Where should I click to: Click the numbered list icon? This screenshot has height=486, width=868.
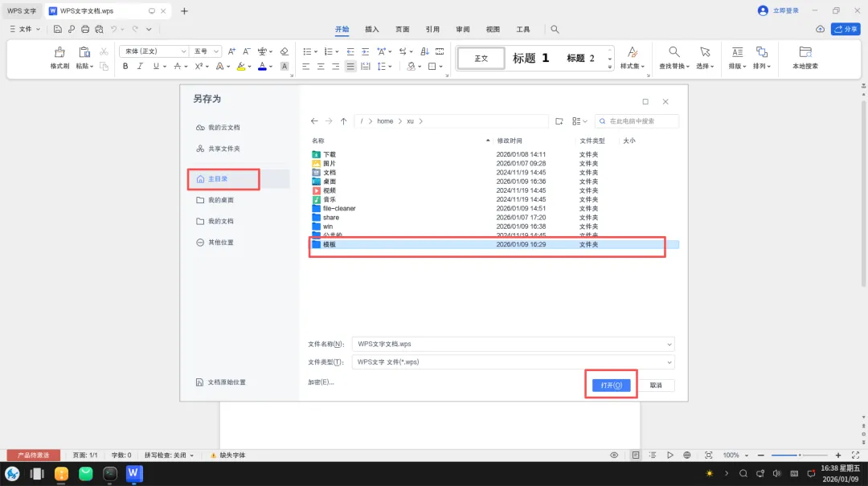(x=328, y=51)
